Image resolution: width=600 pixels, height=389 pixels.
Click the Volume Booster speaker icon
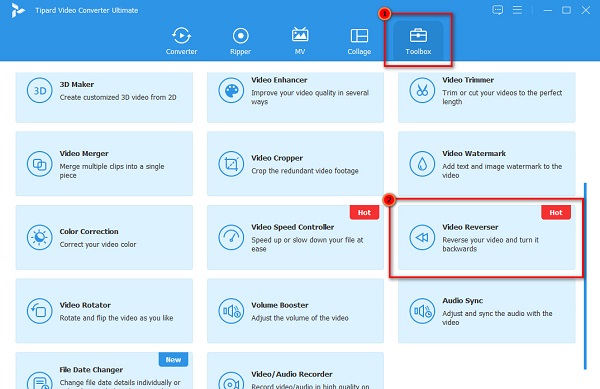(231, 311)
